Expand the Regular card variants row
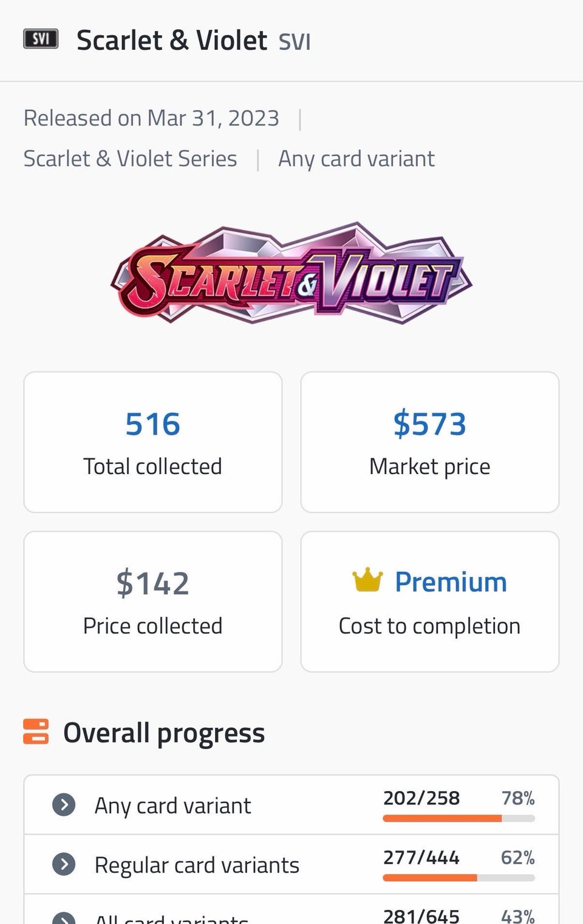Viewport: 583px width, 924px height. point(64,864)
